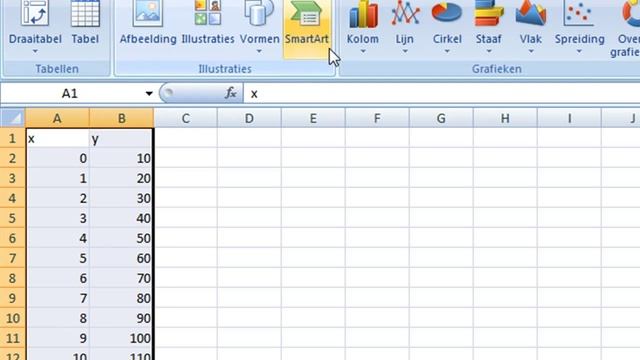Expand the Lijn chart dropdown arrow
This screenshot has width=640, height=360.
[x=405, y=51]
